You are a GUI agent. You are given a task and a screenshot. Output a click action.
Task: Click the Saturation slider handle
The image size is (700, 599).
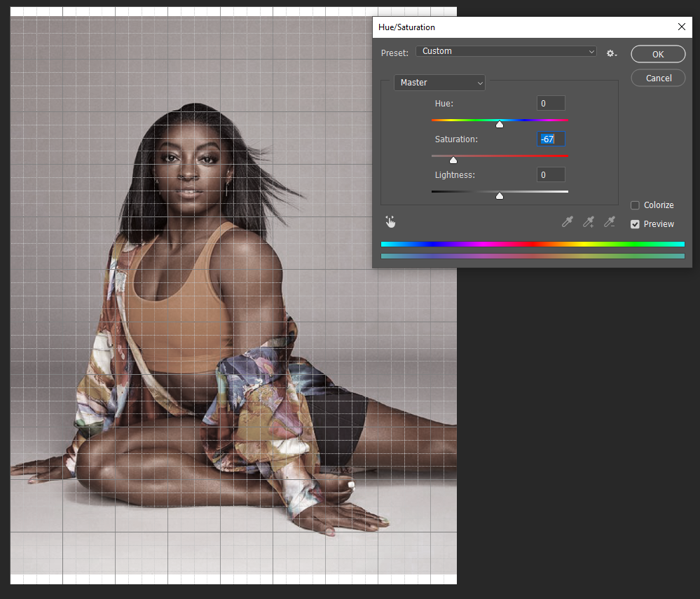(x=453, y=160)
